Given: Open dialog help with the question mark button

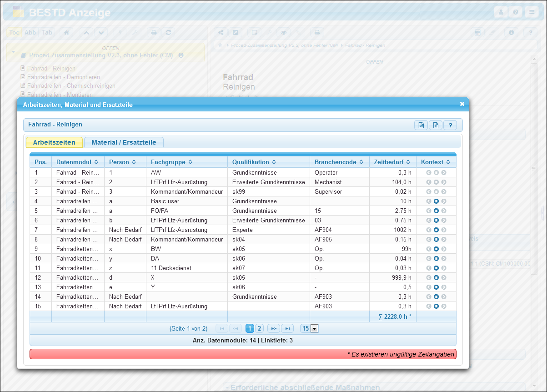Looking at the screenshot, I should [x=450, y=125].
